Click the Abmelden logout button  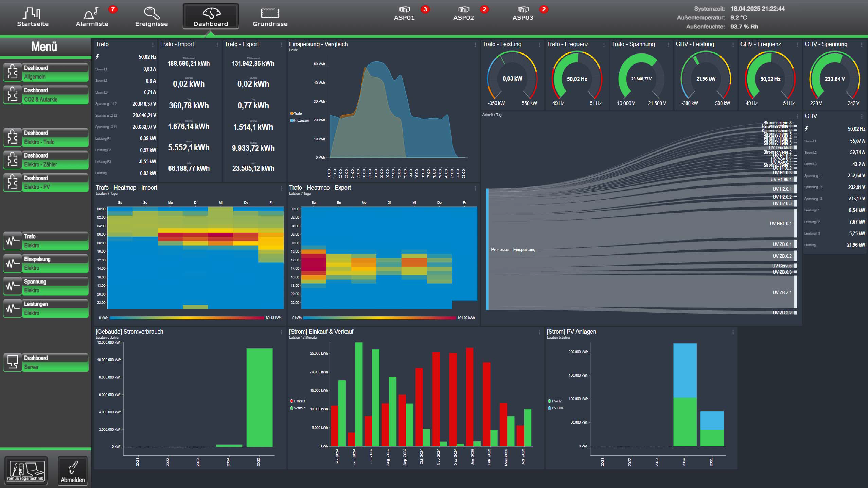click(x=73, y=471)
